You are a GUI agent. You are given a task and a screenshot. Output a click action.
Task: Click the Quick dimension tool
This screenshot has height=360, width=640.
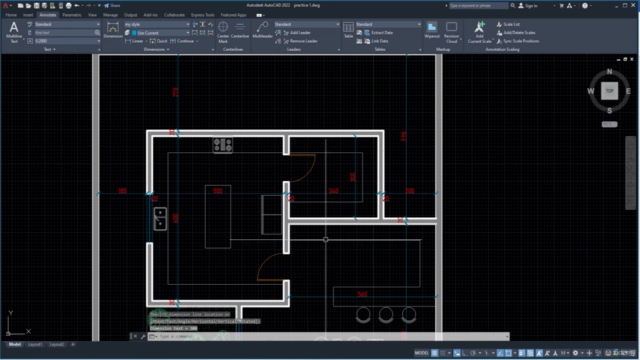coord(158,41)
